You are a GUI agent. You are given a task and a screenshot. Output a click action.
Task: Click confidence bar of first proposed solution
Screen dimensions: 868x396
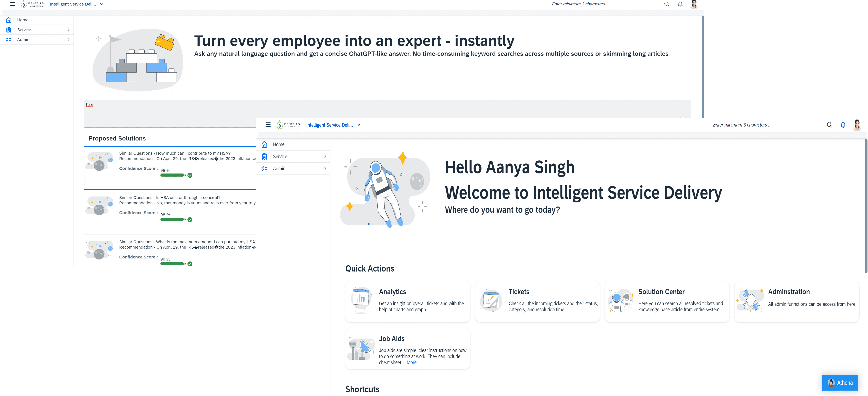pyautogui.click(x=173, y=175)
